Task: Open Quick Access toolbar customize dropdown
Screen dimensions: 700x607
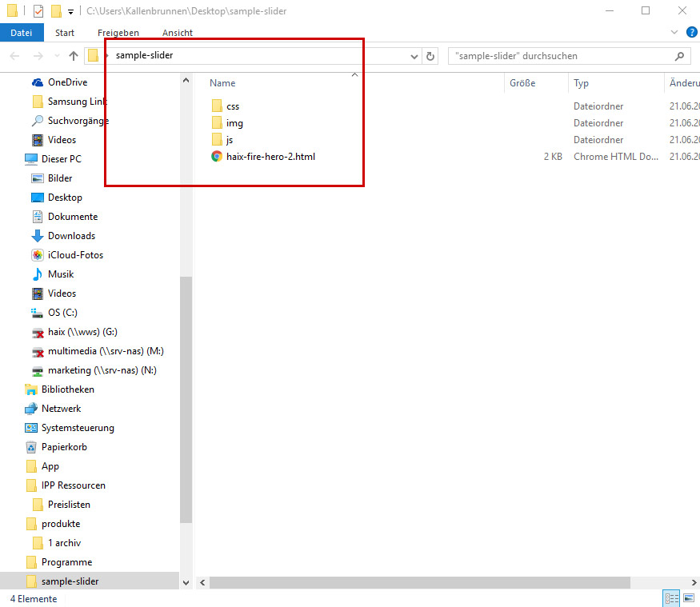Action: 70,12
